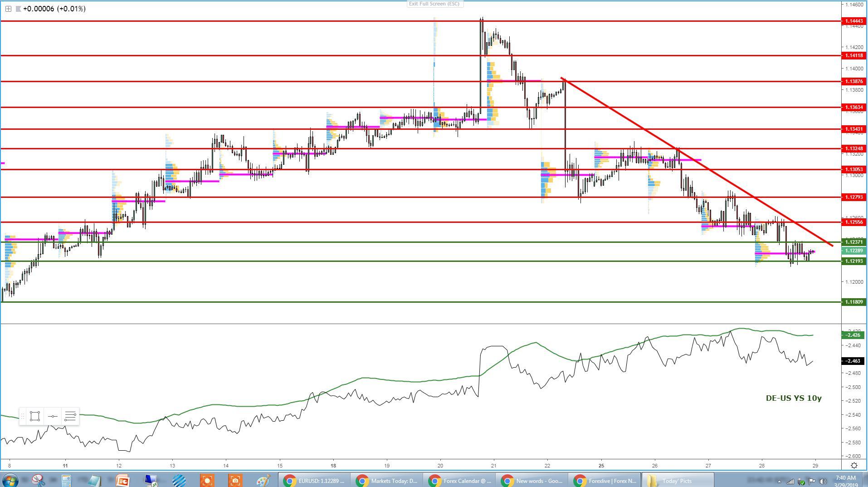The height and width of the screenshot is (487, 868).
Task: Click the current price 1.12289 label
Action: tap(853, 251)
